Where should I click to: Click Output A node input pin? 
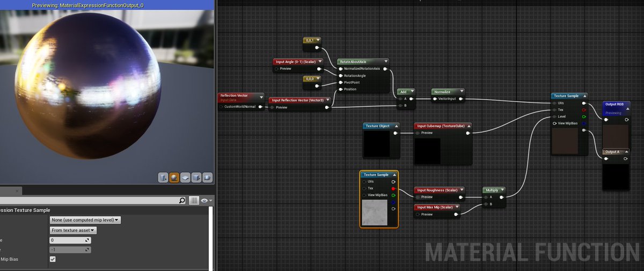(606, 158)
